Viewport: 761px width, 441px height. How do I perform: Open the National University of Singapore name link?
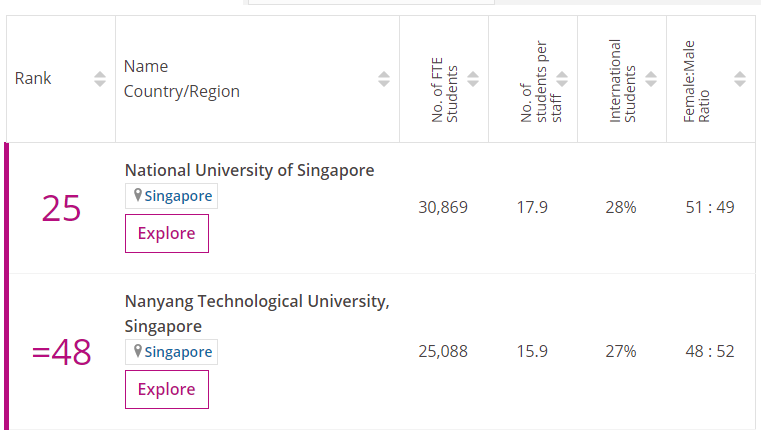249,170
